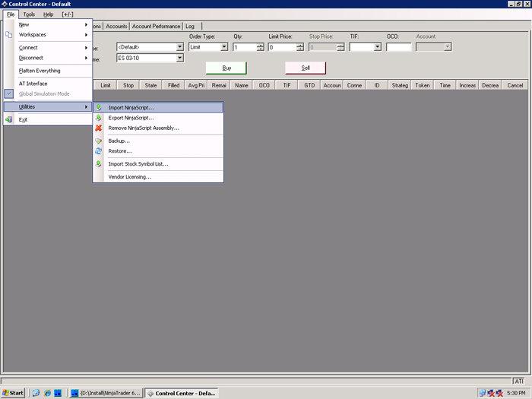
Task: Click the red X Remove Assembly icon
Action: pyautogui.click(x=99, y=128)
